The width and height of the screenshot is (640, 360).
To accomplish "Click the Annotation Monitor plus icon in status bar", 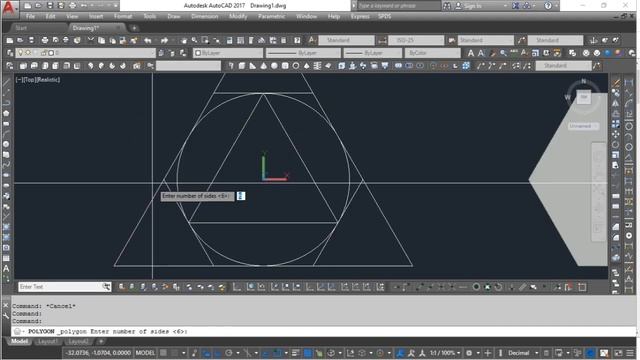I will pyautogui.click(x=487, y=353).
